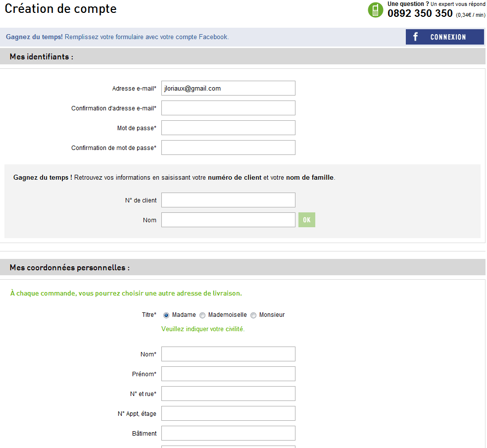Click the Remplissez votre formulaire Facebook text

[x=146, y=37]
